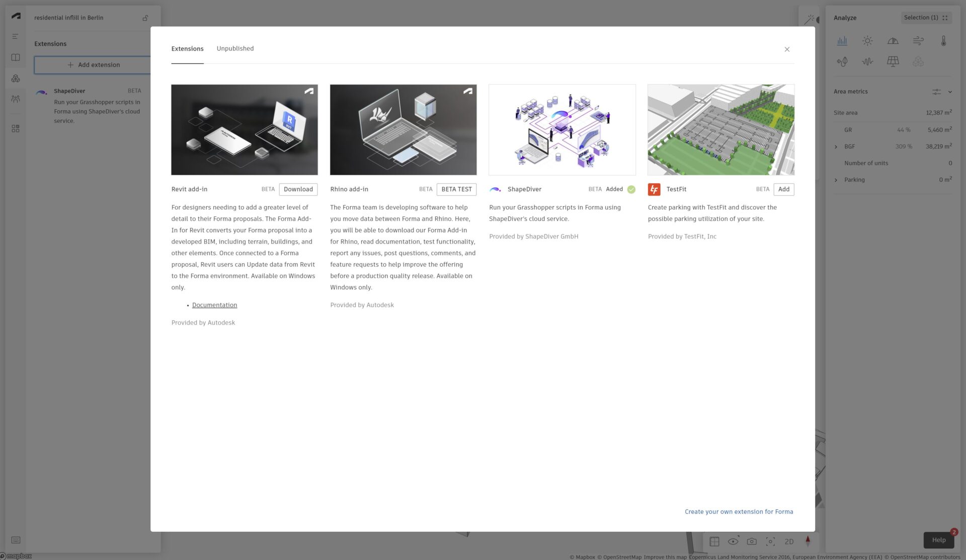Open the daylight potential analysis icon

893,41
